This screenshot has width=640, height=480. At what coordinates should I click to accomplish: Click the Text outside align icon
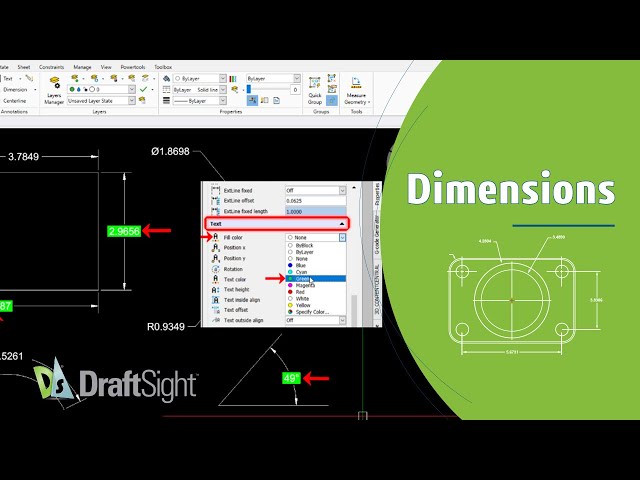coord(216,320)
